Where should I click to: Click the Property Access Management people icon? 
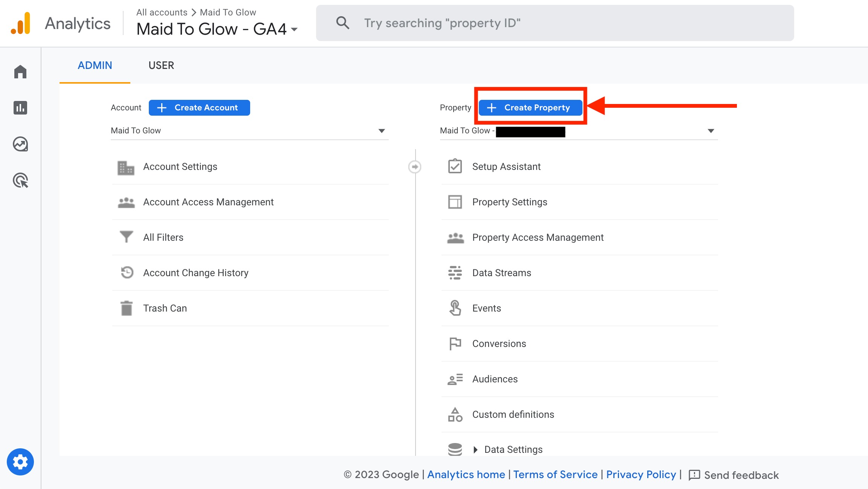click(x=455, y=238)
